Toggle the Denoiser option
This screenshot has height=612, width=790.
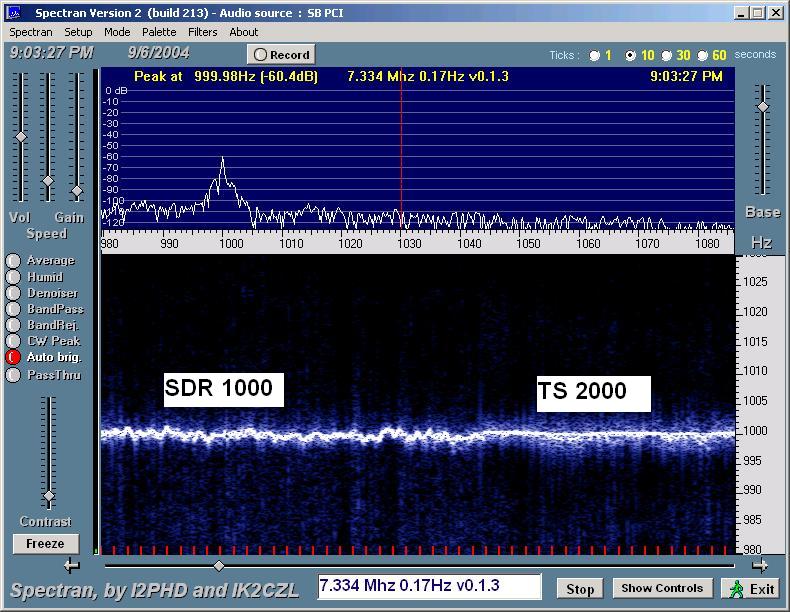pyautogui.click(x=13, y=293)
